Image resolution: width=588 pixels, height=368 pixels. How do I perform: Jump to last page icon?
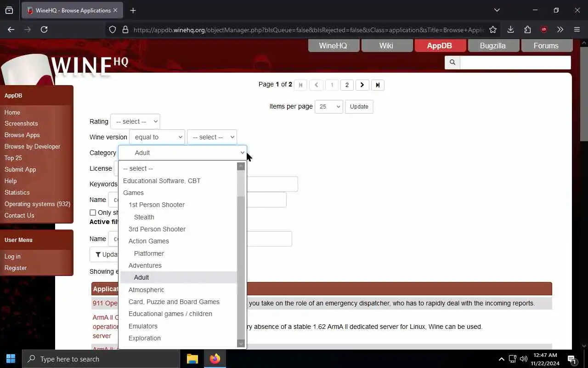click(378, 85)
